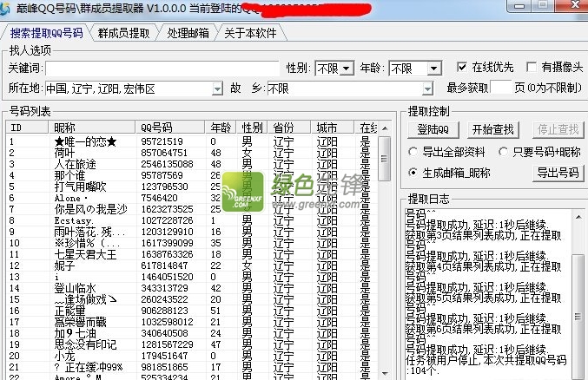The image size is (588, 380).
Task: Select QQ number 1027228726
Action: [167, 220]
